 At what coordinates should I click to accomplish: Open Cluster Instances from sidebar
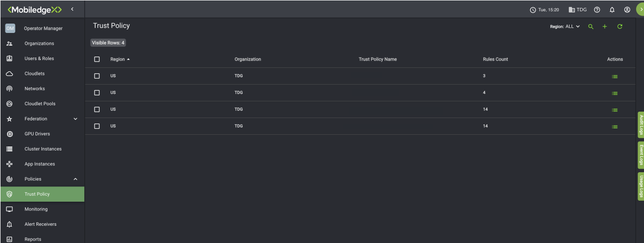pos(43,149)
